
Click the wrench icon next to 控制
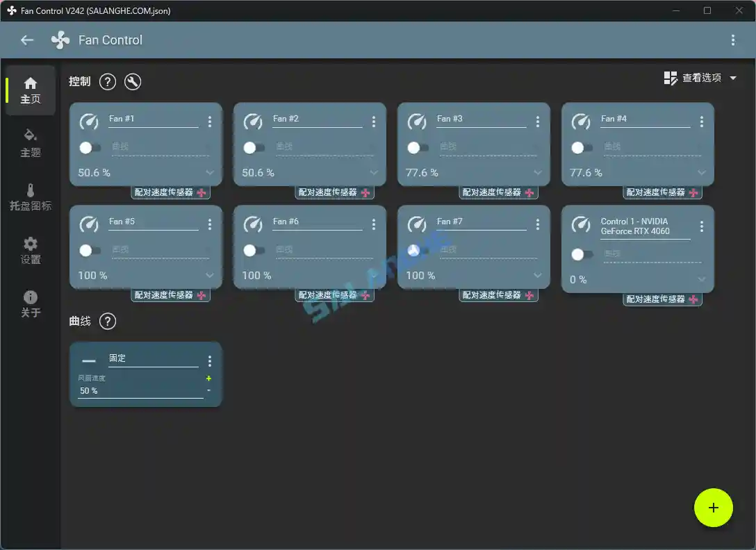tap(132, 81)
